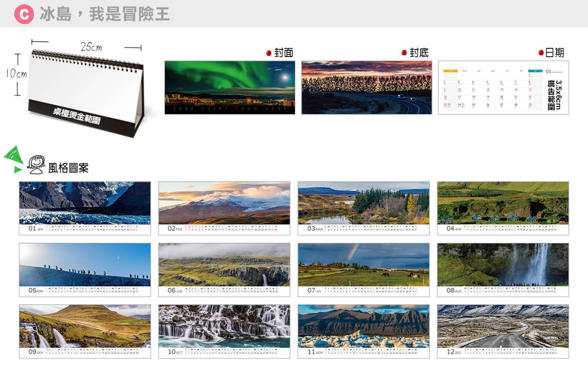The image size is (588, 375).
Task: Click the girl face icon beside 風格圖案
Action: (x=37, y=164)
